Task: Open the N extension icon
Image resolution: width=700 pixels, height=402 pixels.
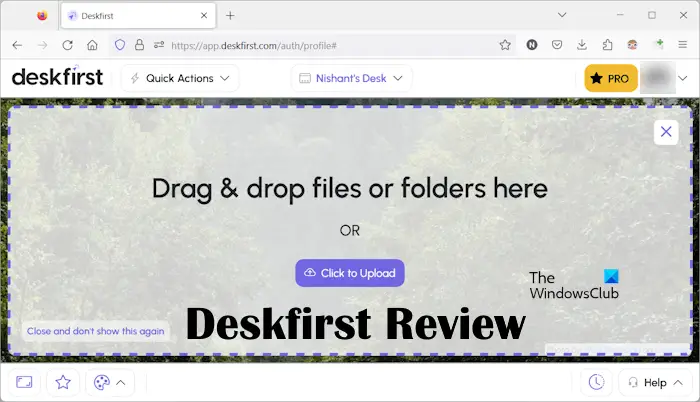Action: coord(532,45)
